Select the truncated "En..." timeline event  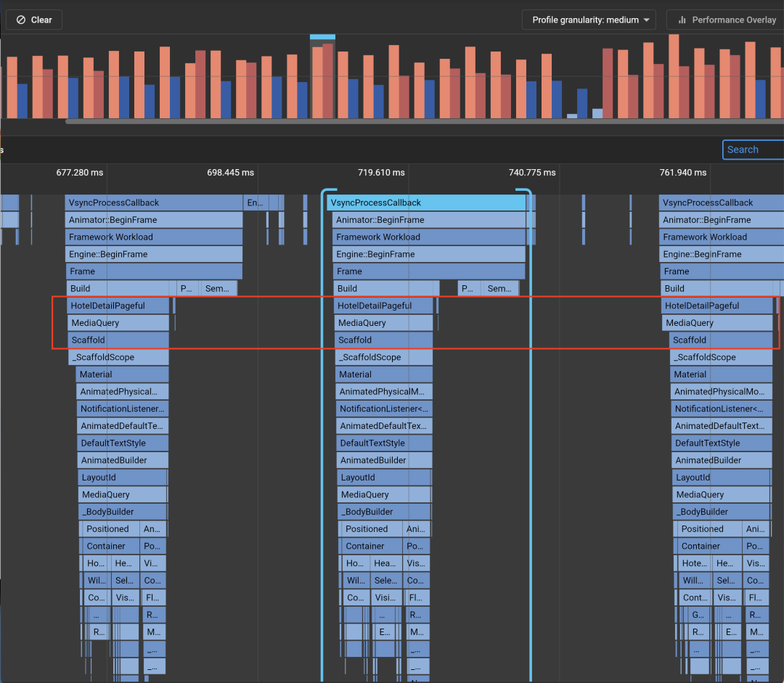tap(256, 203)
